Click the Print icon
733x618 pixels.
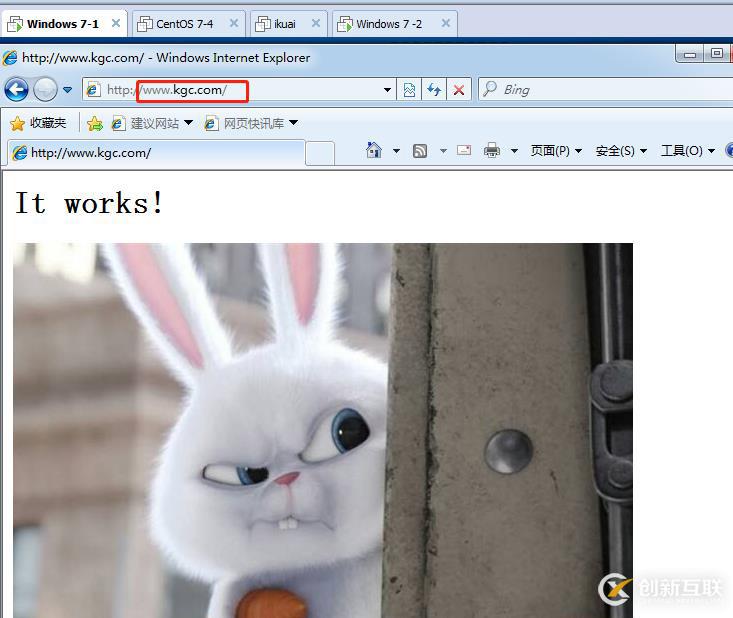(x=492, y=150)
